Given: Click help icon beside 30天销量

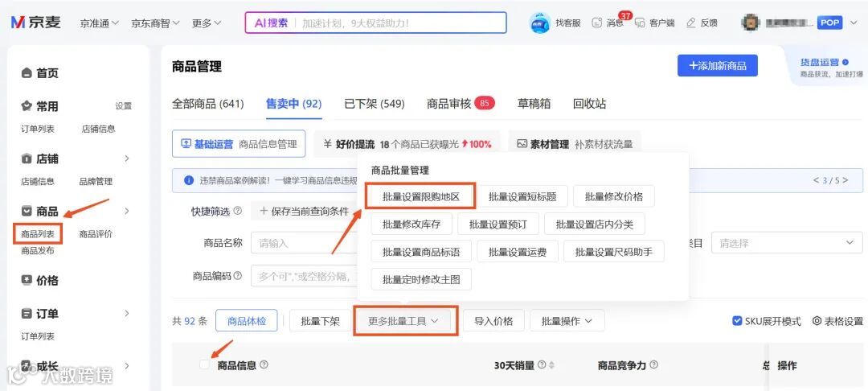Looking at the screenshot, I should pyautogui.click(x=542, y=365).
